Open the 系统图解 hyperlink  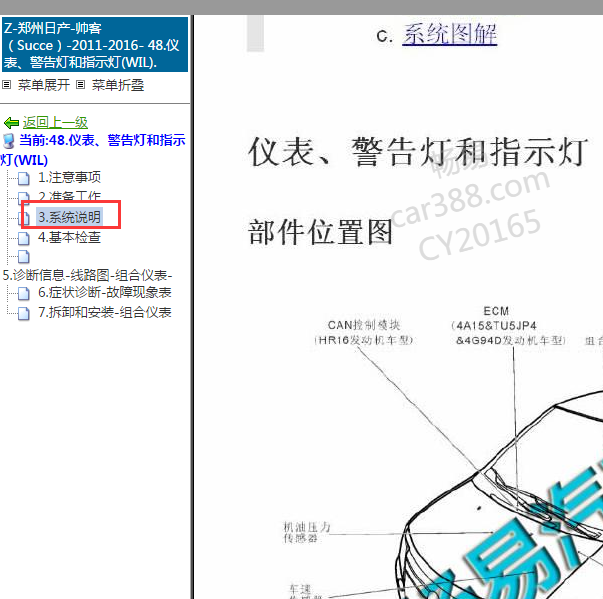[x=450, y=34]
